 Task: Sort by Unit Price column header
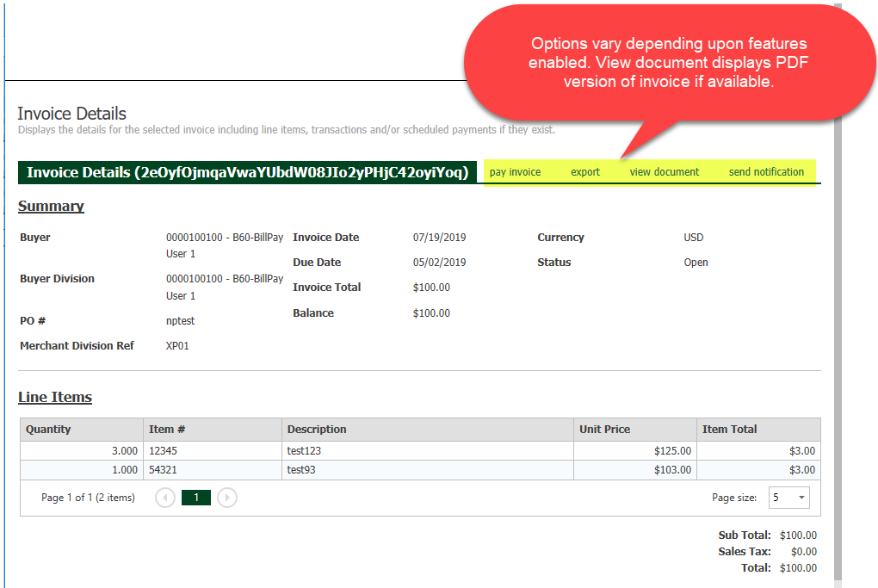point(635,430)
